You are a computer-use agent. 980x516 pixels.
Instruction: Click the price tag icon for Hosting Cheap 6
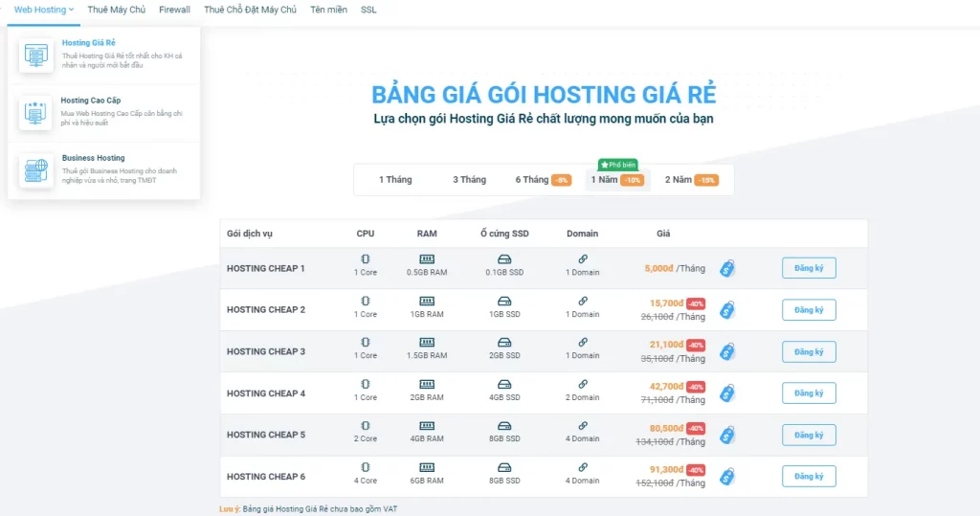coord(727,476)
